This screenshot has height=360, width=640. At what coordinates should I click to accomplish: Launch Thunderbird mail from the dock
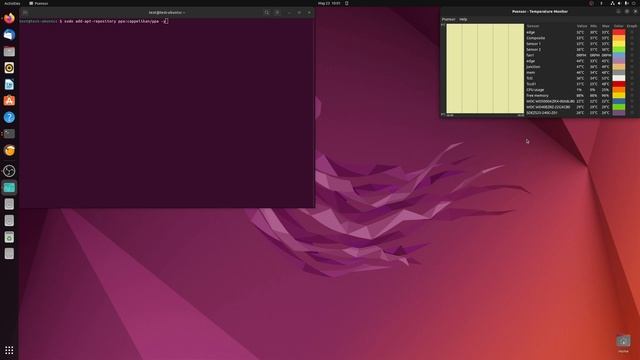pyautogui.click(x=9, y=35)
